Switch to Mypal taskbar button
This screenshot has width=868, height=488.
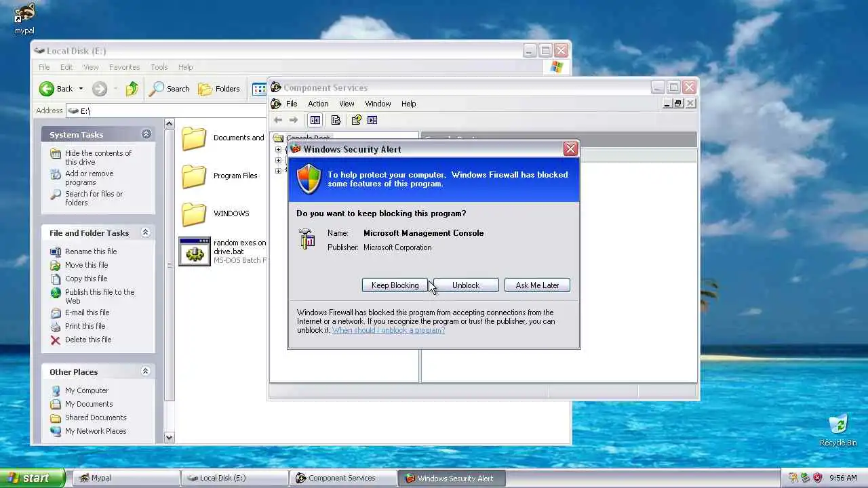[x=126, y=478]
